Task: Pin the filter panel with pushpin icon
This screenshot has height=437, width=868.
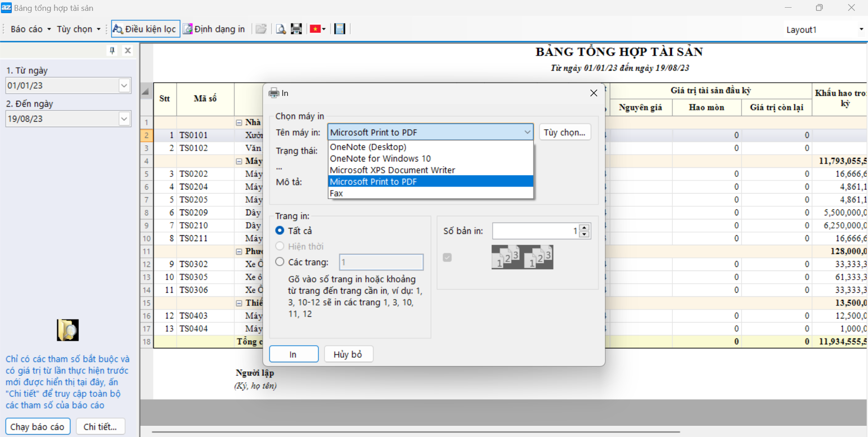Action: click(112, 50)
